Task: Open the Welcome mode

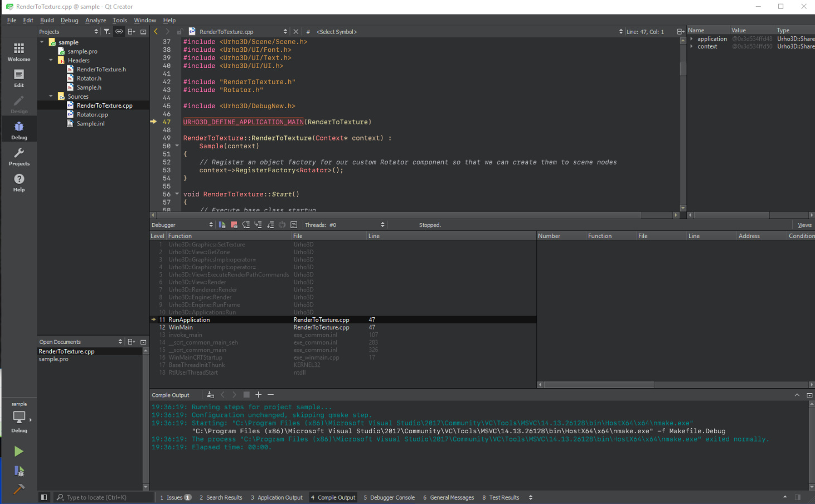Action: [19, 52]
